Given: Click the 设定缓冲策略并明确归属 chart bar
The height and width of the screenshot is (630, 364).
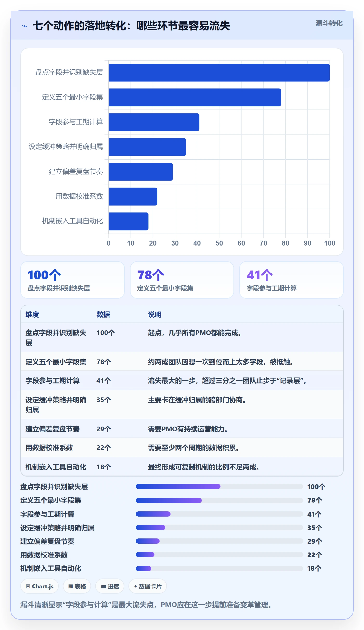Looking at the screenshot, I should pos(147,147).
